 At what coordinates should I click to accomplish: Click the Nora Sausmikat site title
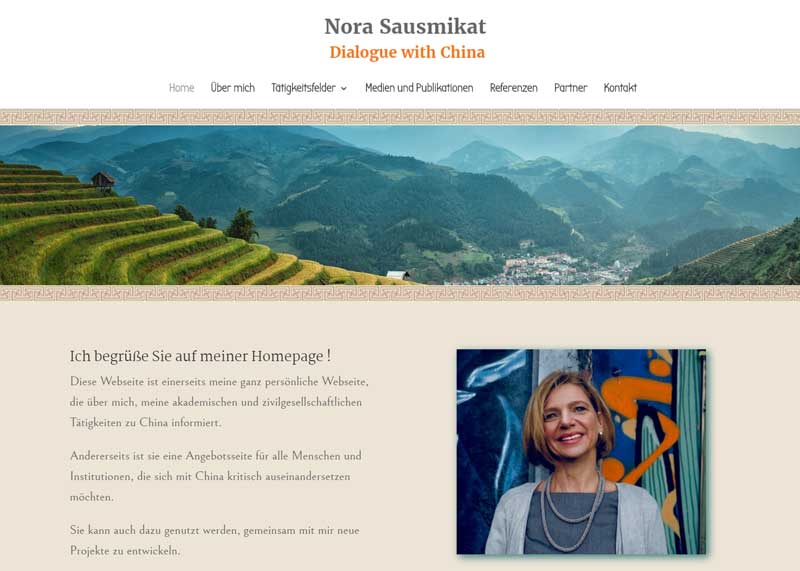tap(405, 27)
